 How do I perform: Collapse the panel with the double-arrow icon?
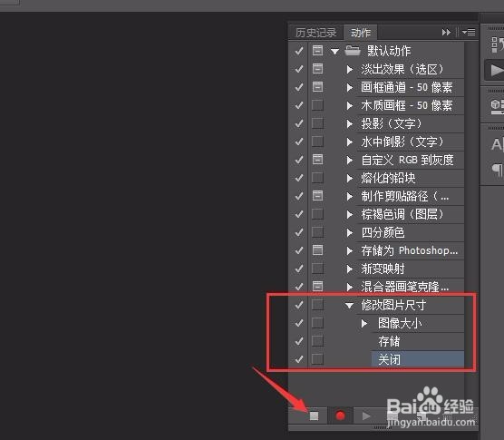(x=446, y=32)
